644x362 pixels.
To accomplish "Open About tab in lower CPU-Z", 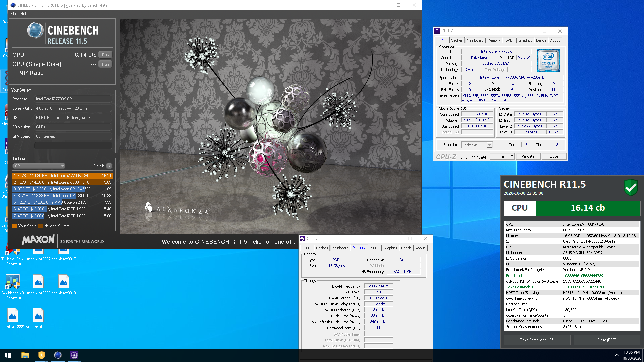I will click(420, 248).
